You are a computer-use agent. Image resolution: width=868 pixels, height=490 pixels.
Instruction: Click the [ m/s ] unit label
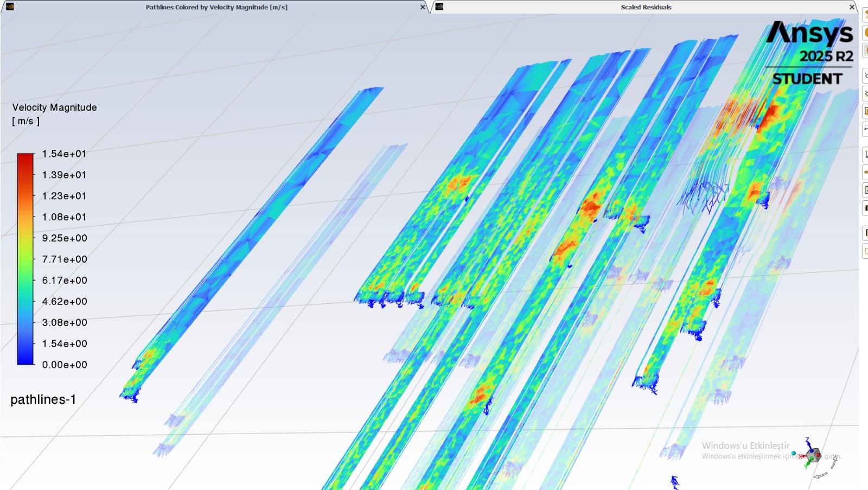pos(25,121)
